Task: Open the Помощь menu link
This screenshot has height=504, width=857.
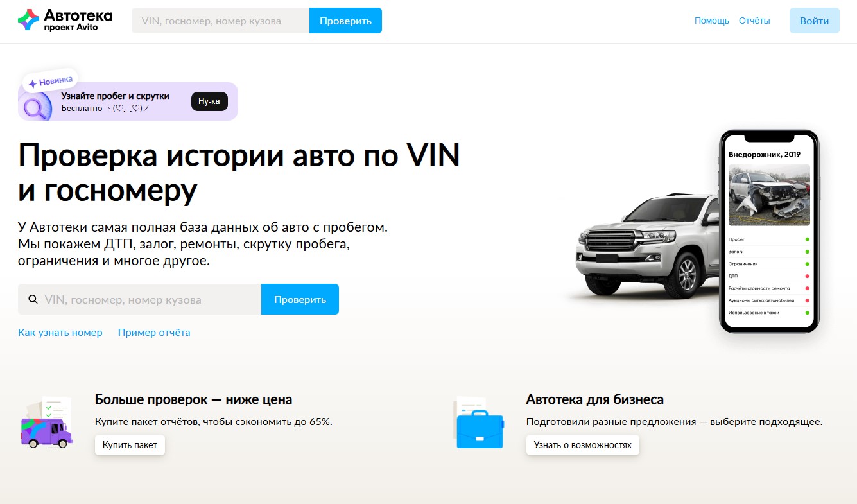Action: point(712,21)
